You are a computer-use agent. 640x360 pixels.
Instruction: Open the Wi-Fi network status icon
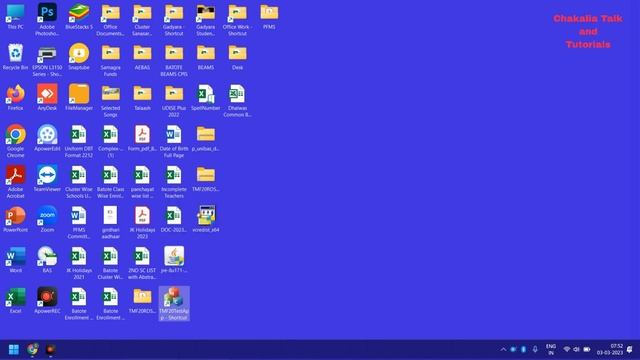tap(567, 349)
